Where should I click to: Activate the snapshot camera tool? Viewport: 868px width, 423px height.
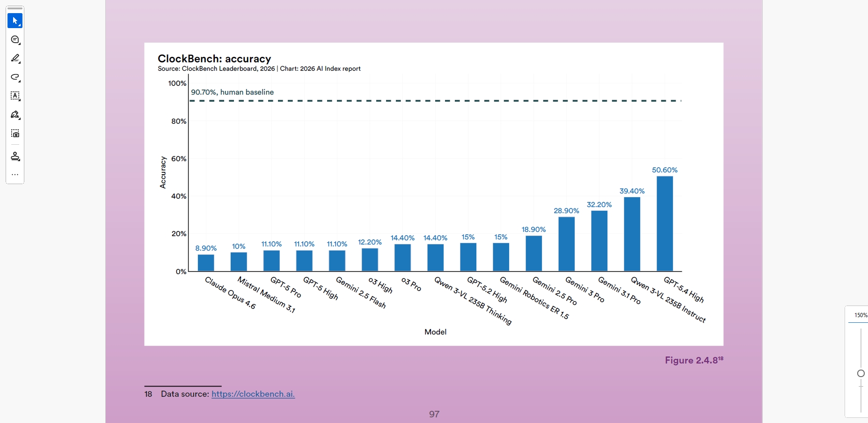(15, 134)
